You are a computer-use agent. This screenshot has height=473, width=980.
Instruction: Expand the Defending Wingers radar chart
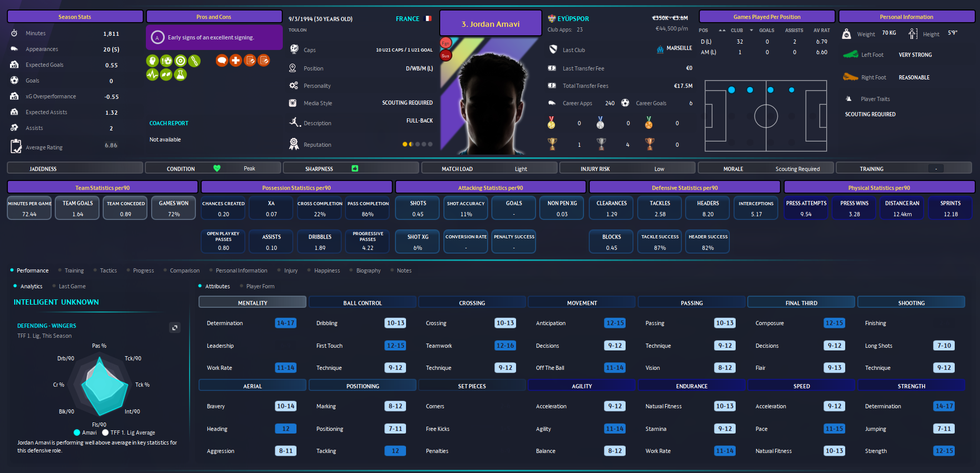point(175,327)
